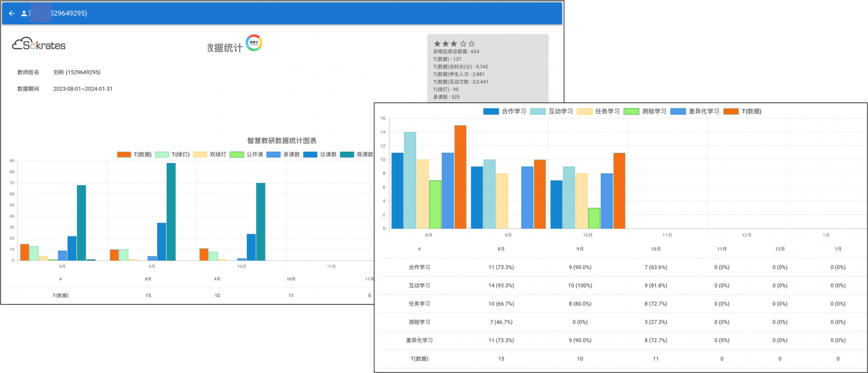Click the circular colorful badge beside 数据统计

click(x=254, y=43)
